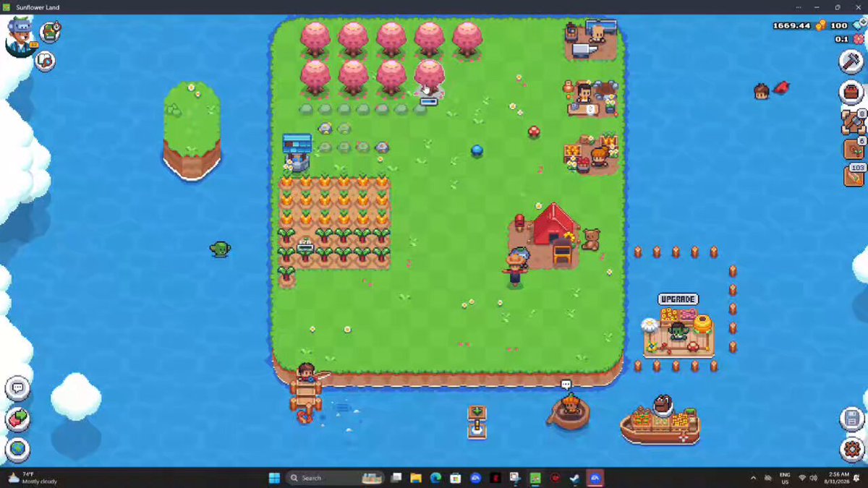Viewport: 868px width, 488px height.
Task: Click the green goblin swimming in water
Action: click(x=220, y=249)
